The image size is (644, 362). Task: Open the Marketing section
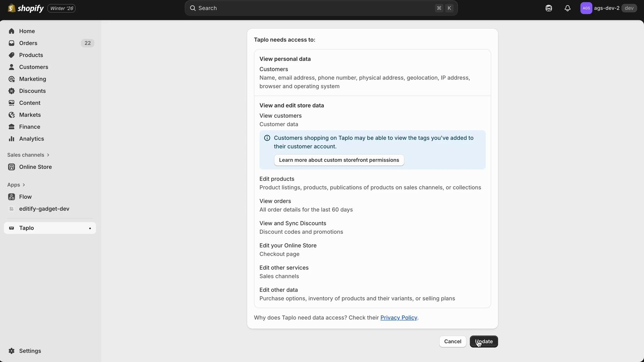tap(32, 79)
